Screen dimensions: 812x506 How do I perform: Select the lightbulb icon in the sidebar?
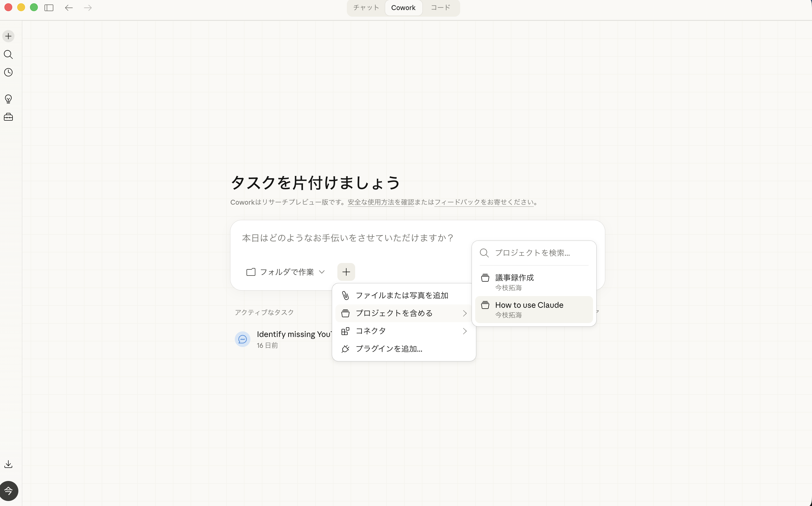coord(8,99)
